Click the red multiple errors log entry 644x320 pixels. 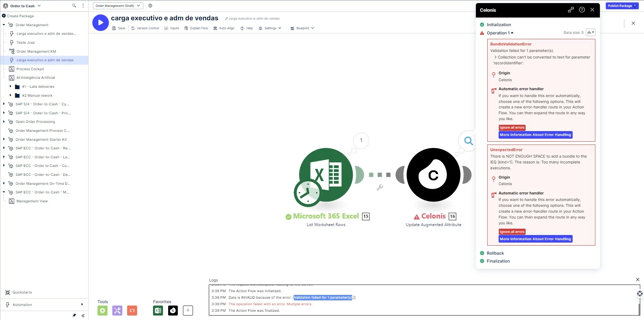[270, 304]
